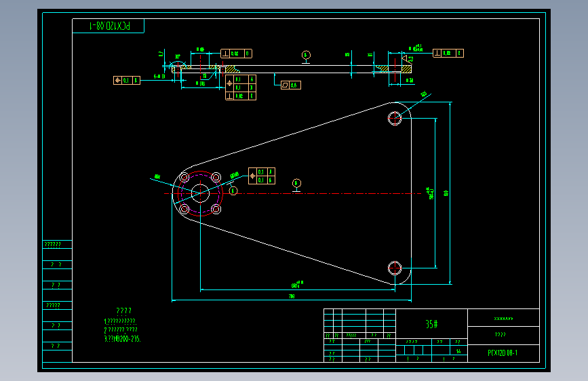Select the note line starting with 2
The width and height of the screenshot is (588, 381).
point(121,330)
